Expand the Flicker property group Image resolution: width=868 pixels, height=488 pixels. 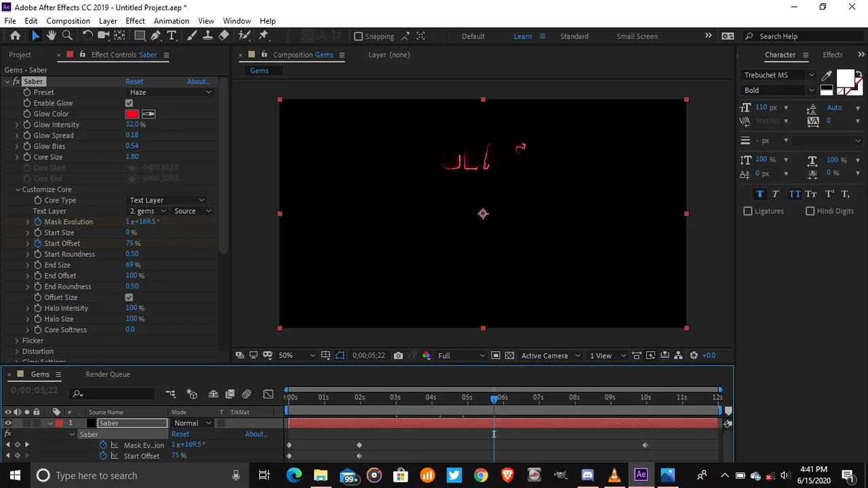pos(17,341)
